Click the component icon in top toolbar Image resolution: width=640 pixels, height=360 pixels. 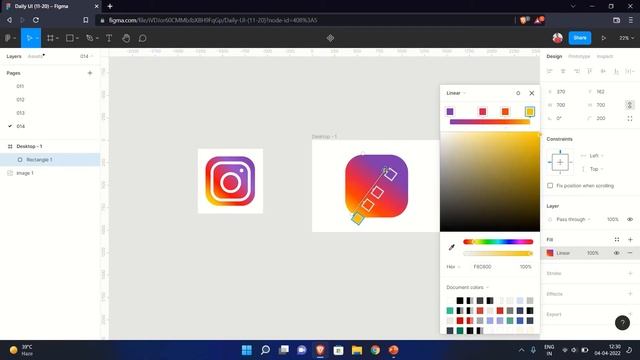point(330,38)
